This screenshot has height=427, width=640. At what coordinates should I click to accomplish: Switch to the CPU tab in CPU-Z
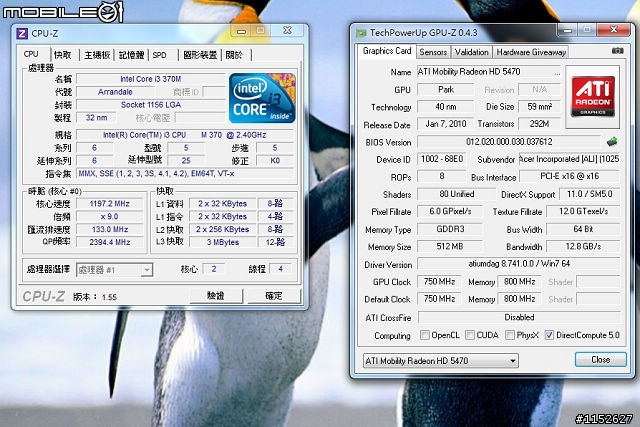(x=31, y=54)
